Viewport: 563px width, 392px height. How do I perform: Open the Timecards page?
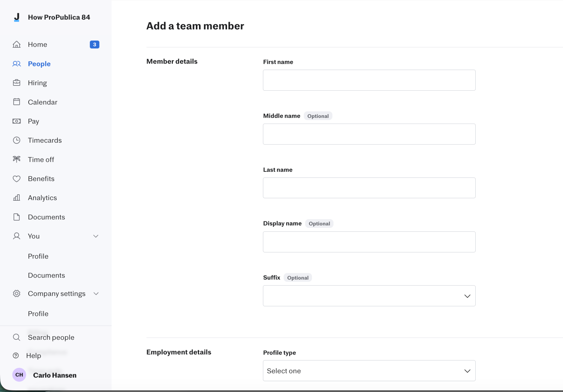click(x=45, y=140)
